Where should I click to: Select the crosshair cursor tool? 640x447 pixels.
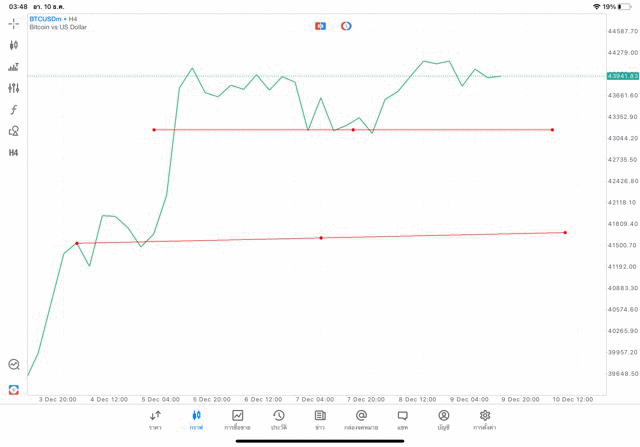14,23
